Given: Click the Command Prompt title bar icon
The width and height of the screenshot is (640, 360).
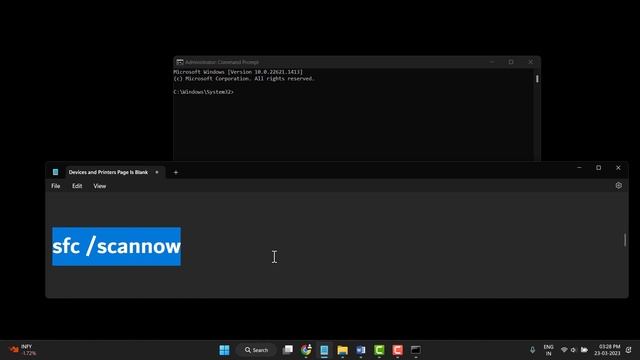Looking at the screenshot, I should (x=180, y=62).
